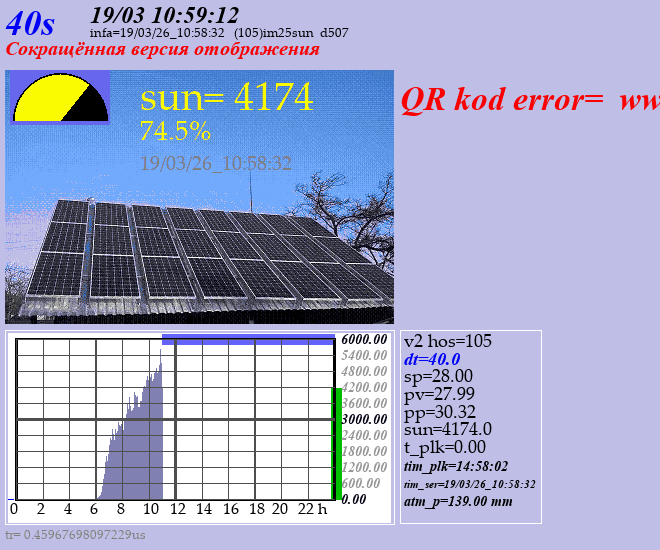660x550 pixels.
Task: Click the "QR kod error=" red heading
Action: pos(503,99)
